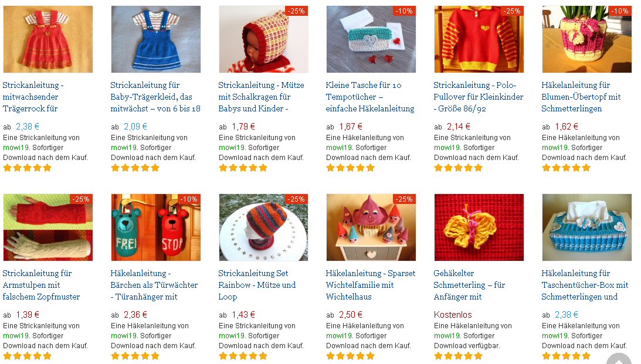
Task: Open the red Trägerrock dress thumbnail
Action: click(48, 39)
